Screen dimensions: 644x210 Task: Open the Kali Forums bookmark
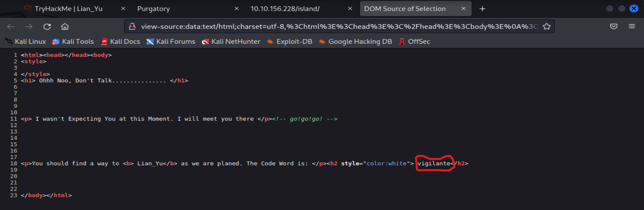(x=171, y=42)
